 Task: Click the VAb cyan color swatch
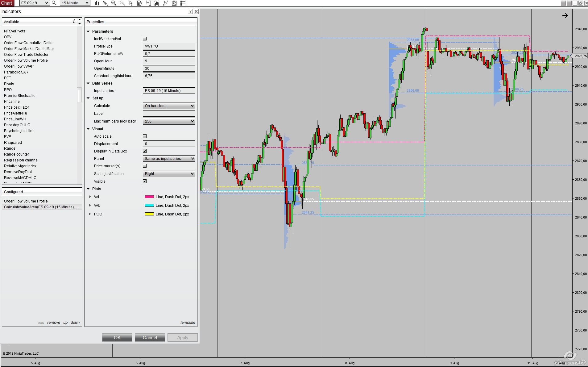coord(149,205)
